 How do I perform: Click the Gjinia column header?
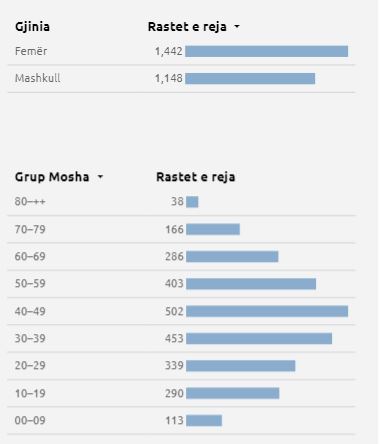(32, 27)
